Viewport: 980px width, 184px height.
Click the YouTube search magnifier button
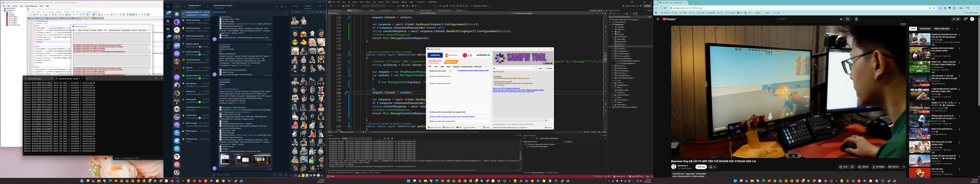[x=848, y=19]
